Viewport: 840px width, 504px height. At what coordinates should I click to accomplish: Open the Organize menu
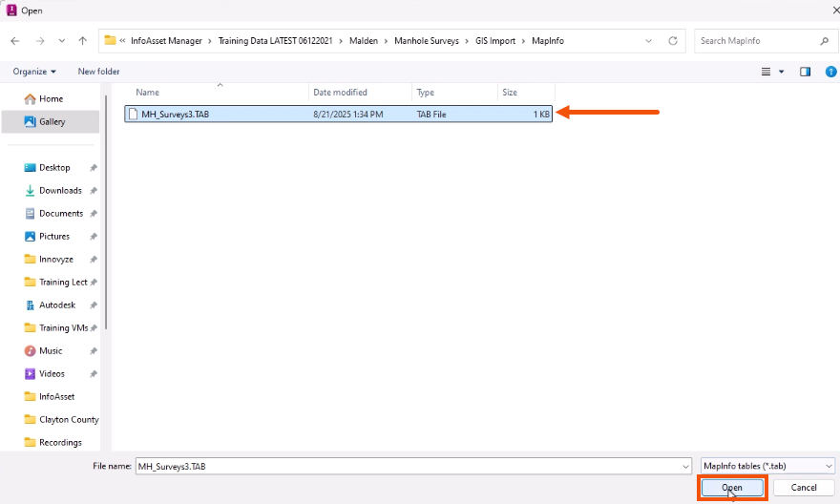pos(34,72)
